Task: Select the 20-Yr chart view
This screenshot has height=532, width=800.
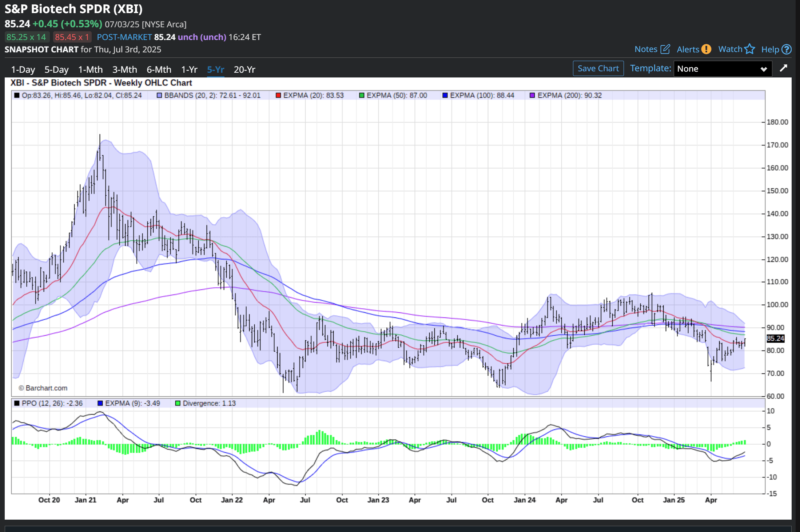Action: pyautogui.click(x=244, y=69)
